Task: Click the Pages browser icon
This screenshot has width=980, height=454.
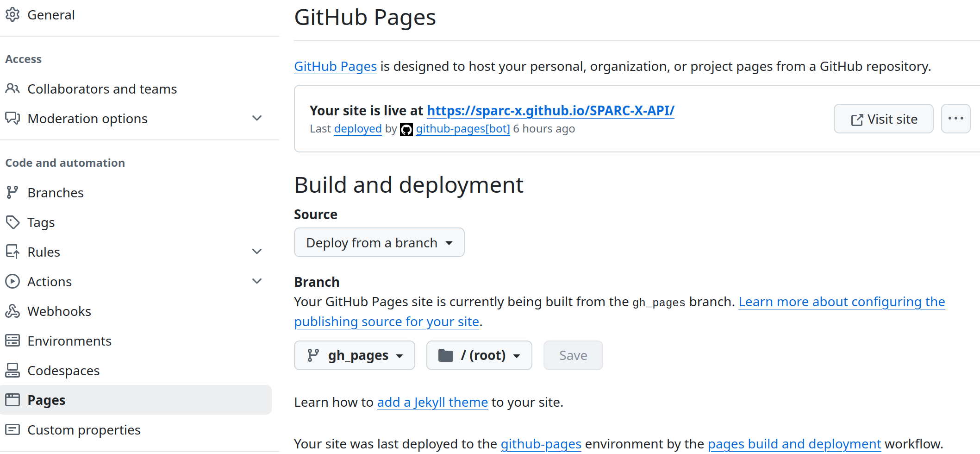Action: 12,400
